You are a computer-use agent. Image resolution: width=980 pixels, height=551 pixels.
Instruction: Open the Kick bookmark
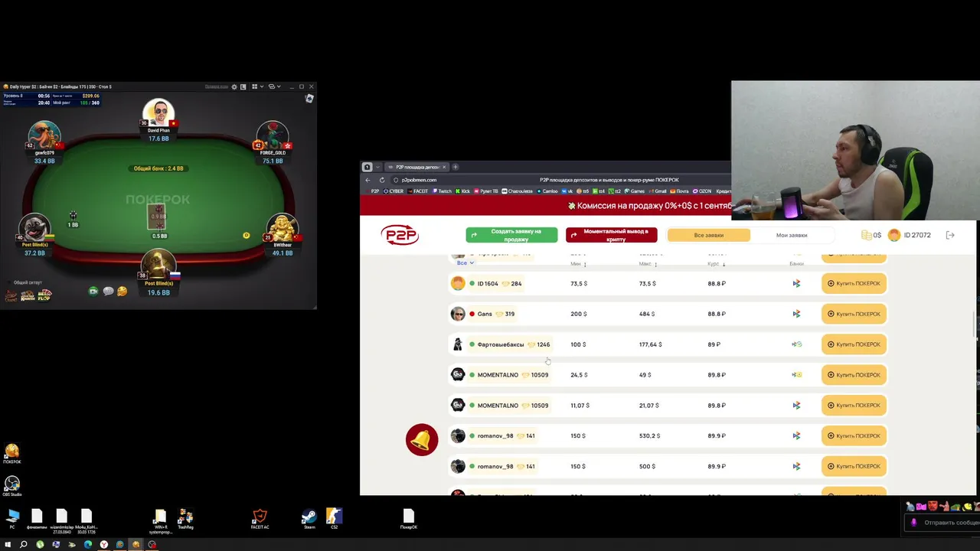462,191
